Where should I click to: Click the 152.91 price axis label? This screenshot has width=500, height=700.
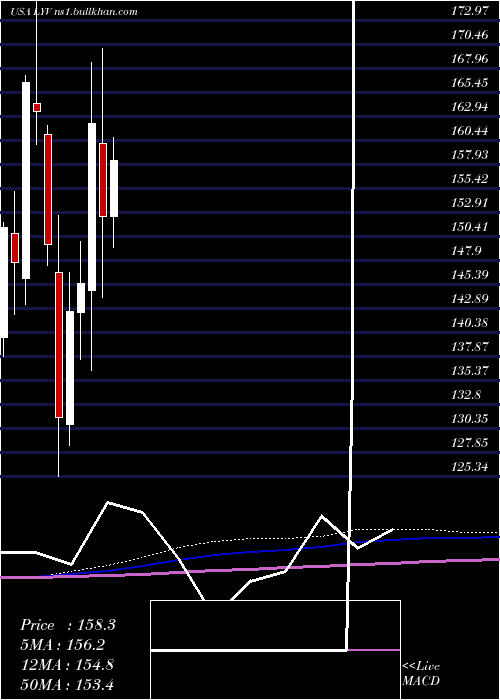coord(471,203)
